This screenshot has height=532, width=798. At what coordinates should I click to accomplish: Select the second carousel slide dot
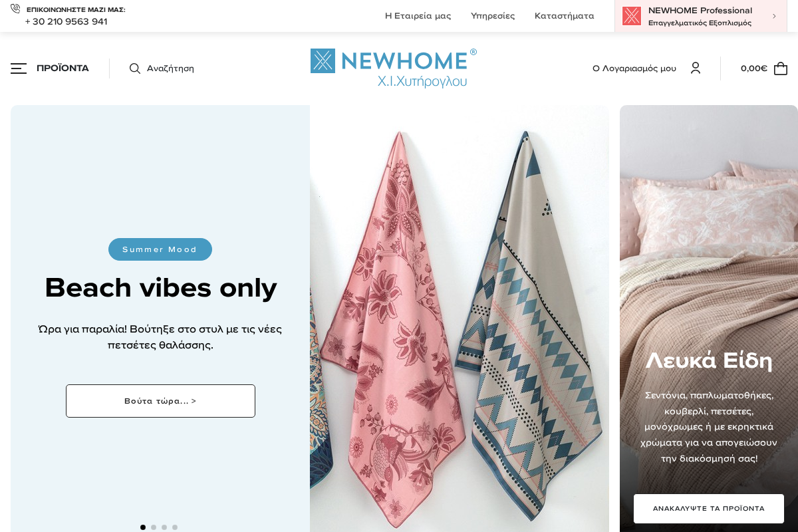[154, 527]
